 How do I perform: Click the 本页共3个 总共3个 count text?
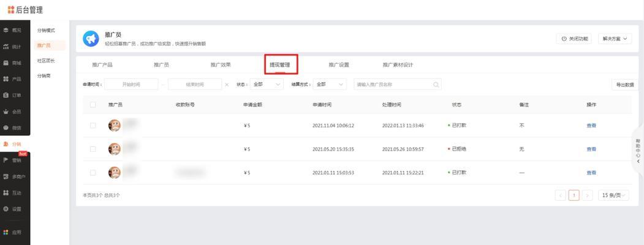102,195
